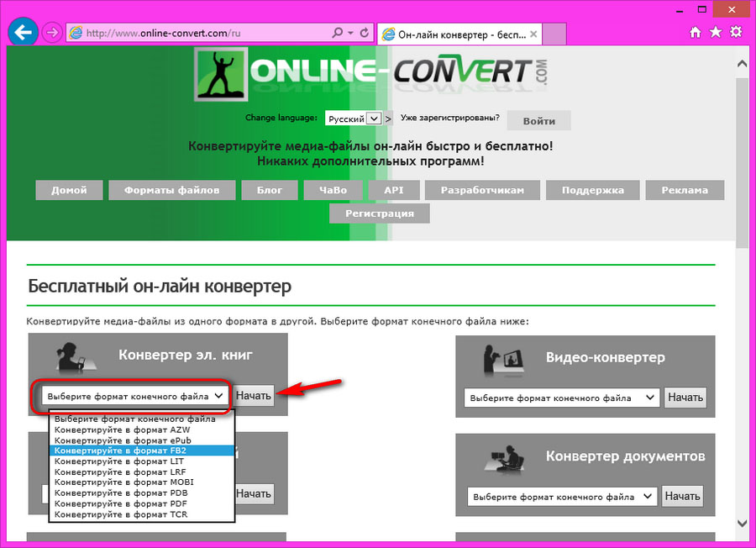This screenshot has width=756, height=548.
Task: Click the Войти login button
Action: point(539,120)
